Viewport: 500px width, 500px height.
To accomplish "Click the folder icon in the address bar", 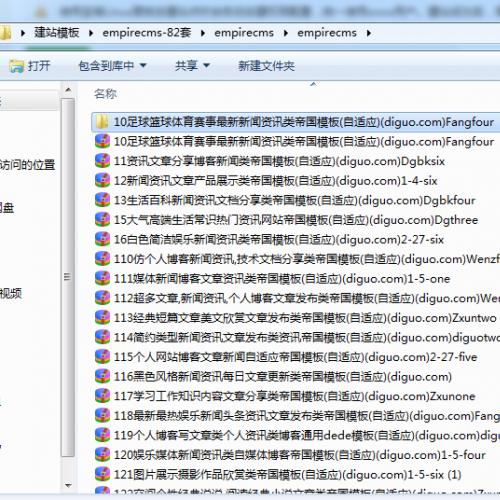I will coord(5,33).
